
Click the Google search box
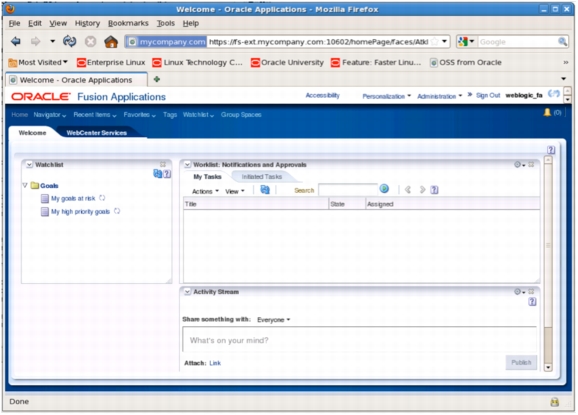click(x=517, y=42)
